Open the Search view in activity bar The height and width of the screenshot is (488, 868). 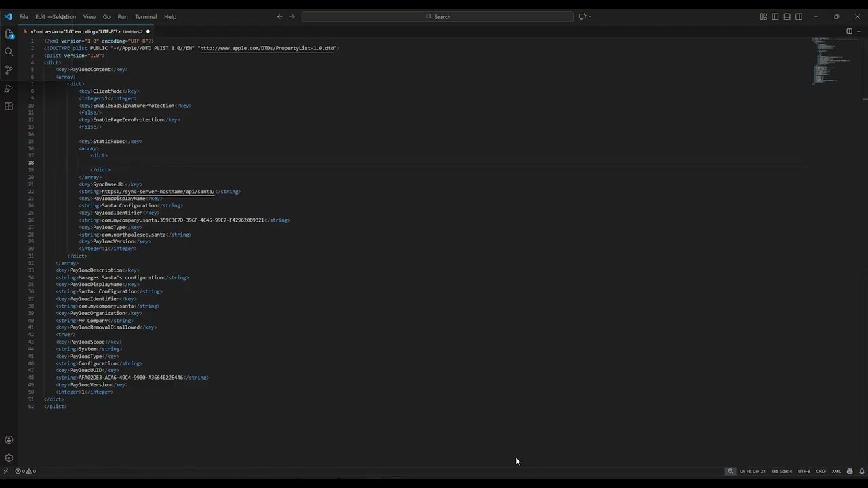point(9,52)
